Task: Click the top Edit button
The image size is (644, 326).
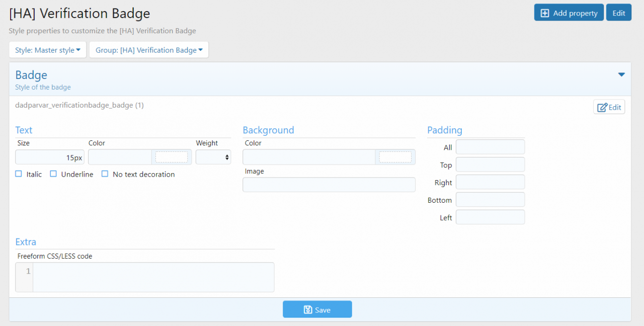Action: tap(619, 13)
